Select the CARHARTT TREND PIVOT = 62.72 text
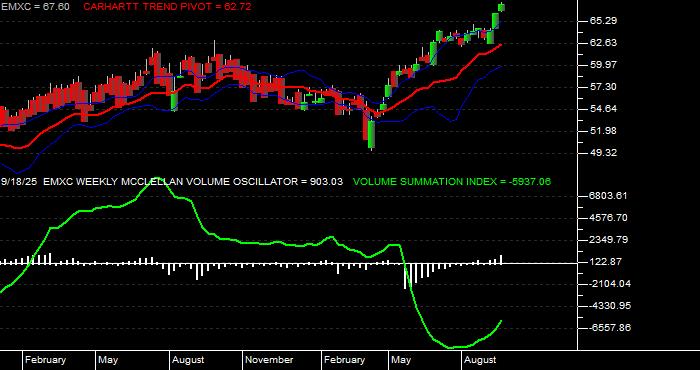Viewport: 700px width, 370px height. [x=167, y=7]
